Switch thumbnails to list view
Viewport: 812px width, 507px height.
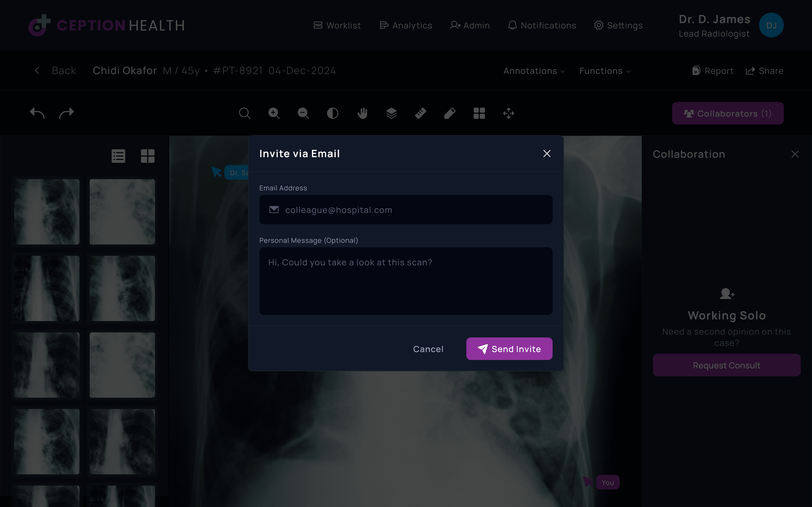click(118, 156)
